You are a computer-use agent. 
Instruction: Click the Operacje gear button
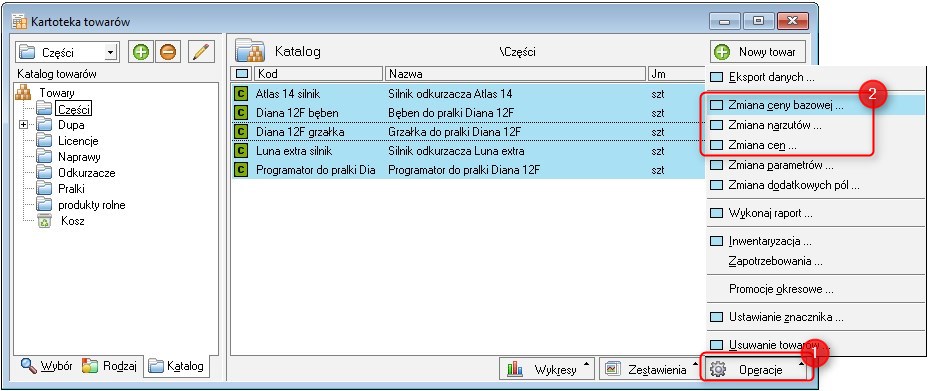(x=758, y=370)
